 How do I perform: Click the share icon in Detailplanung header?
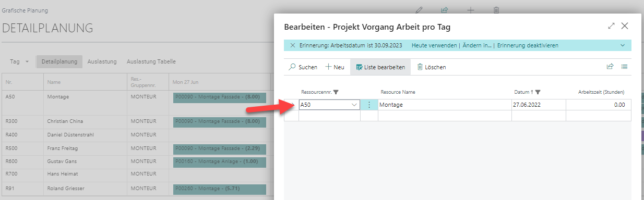pyautogui.click(x=445, y=10)
